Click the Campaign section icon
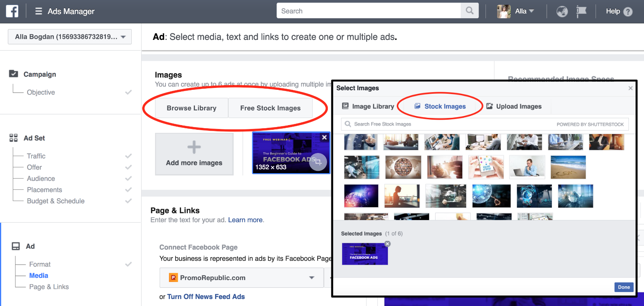 (14, 74)
